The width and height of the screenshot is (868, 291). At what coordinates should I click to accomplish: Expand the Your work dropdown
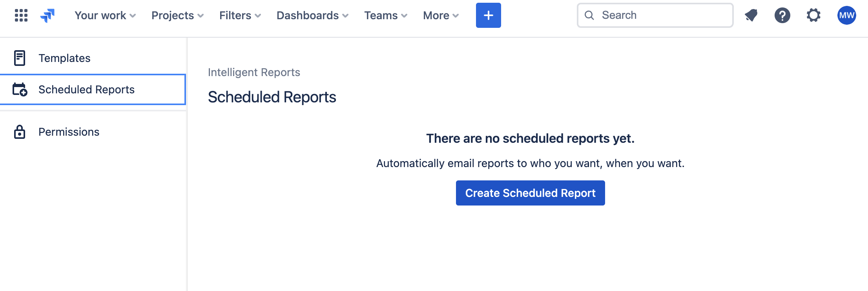tap(104, 15)
